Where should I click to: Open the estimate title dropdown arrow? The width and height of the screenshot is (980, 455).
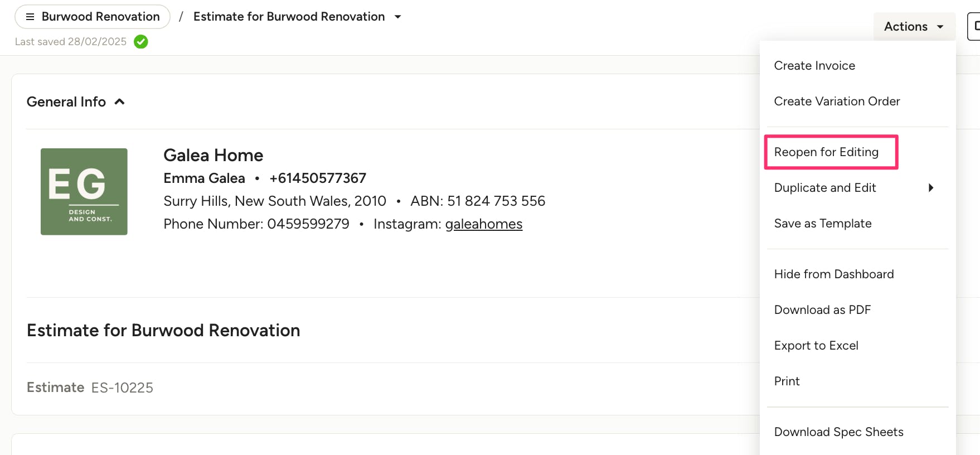tap(398, 17)
